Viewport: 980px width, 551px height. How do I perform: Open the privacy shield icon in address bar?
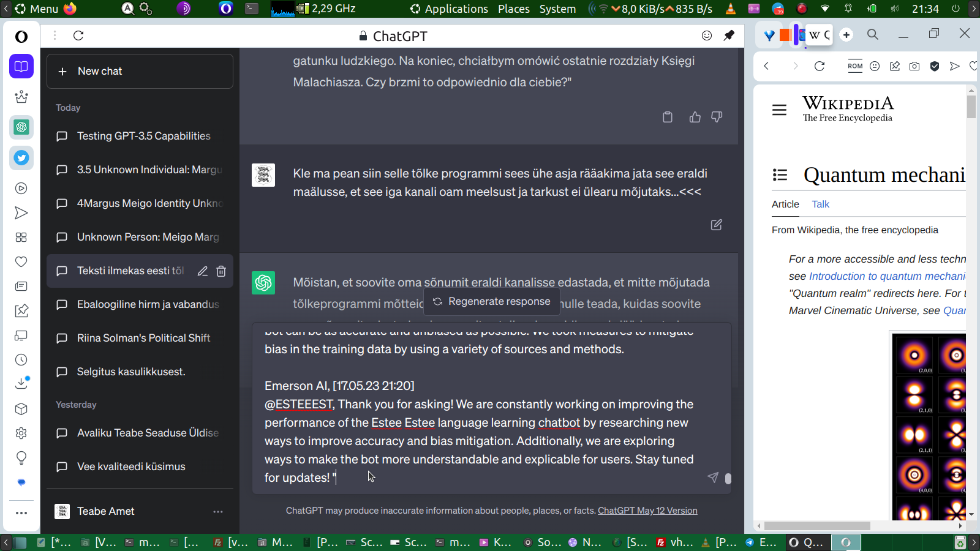tap(935, 66)
